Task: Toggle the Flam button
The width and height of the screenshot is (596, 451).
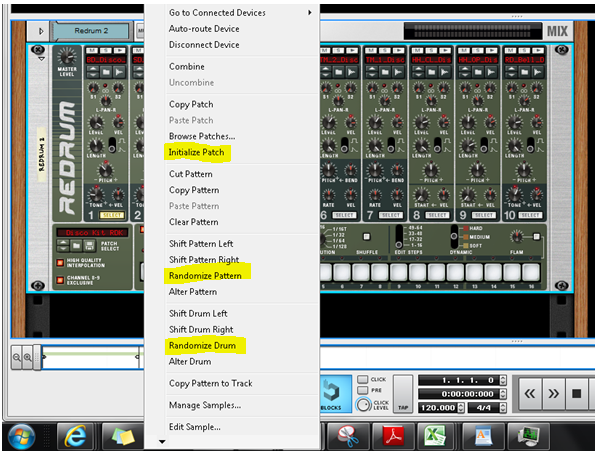Action: (x=536, y=237)
